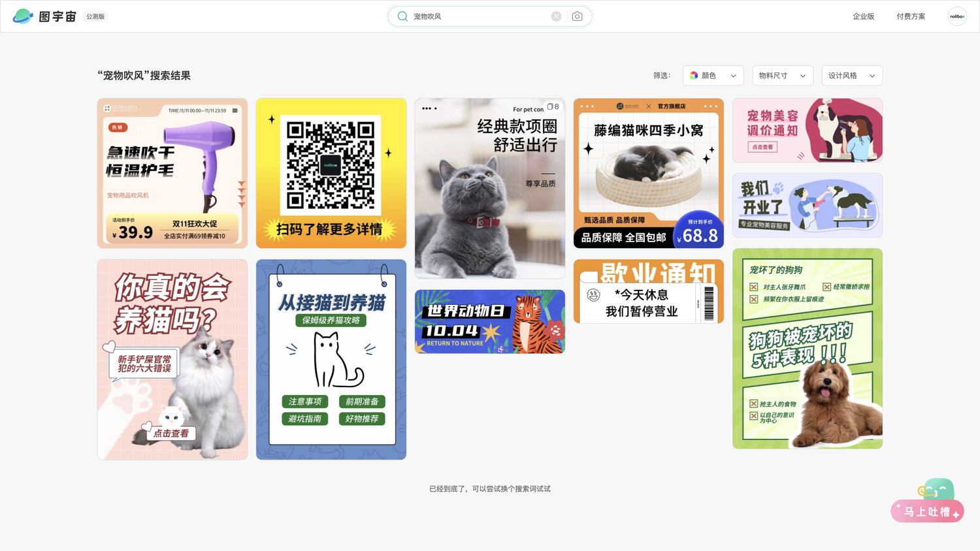Open the 从接猫到养猫 template
Image resolution: width=980 pixels, height=551 pixels.
[331, 360]
